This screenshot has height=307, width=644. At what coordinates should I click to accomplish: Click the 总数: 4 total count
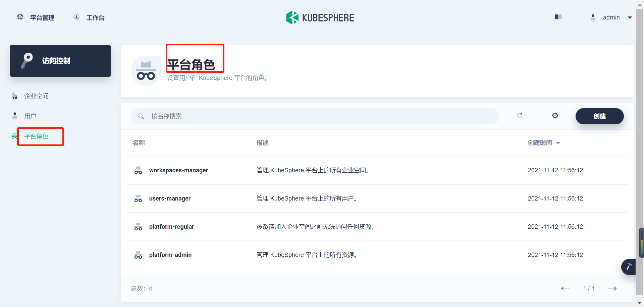141,289
